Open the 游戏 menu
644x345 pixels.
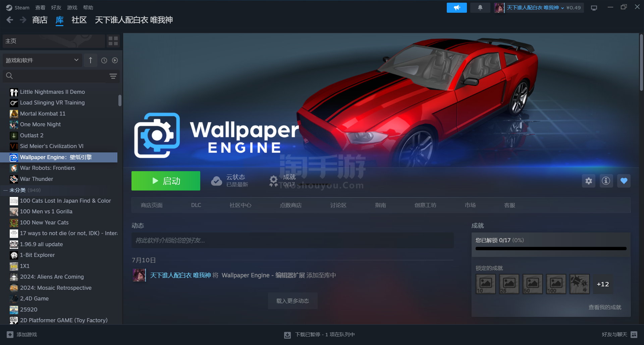pyautogui.click(x=72, y=8)
